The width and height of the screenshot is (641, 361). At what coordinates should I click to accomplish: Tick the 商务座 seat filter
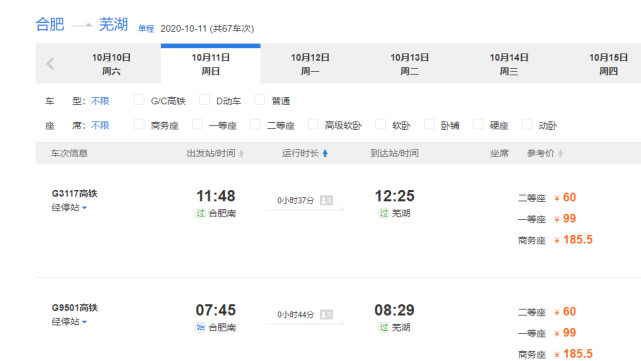139,125
